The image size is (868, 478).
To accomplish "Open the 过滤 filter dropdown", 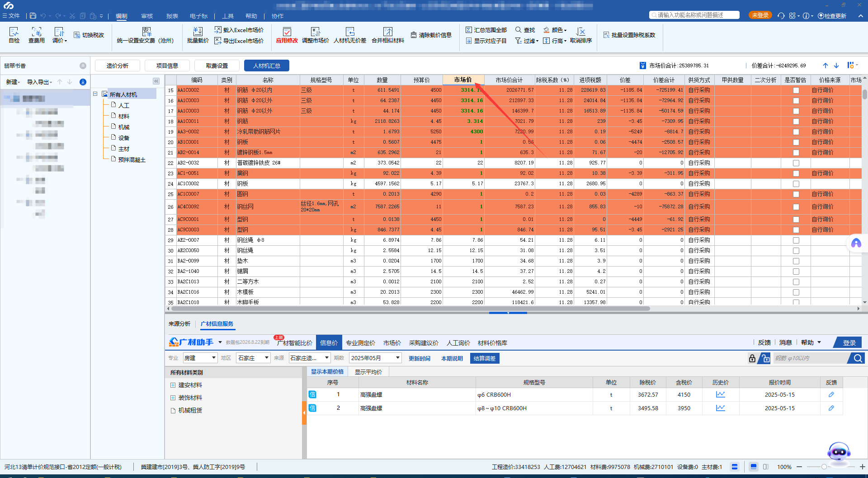I will click(527, 41).
